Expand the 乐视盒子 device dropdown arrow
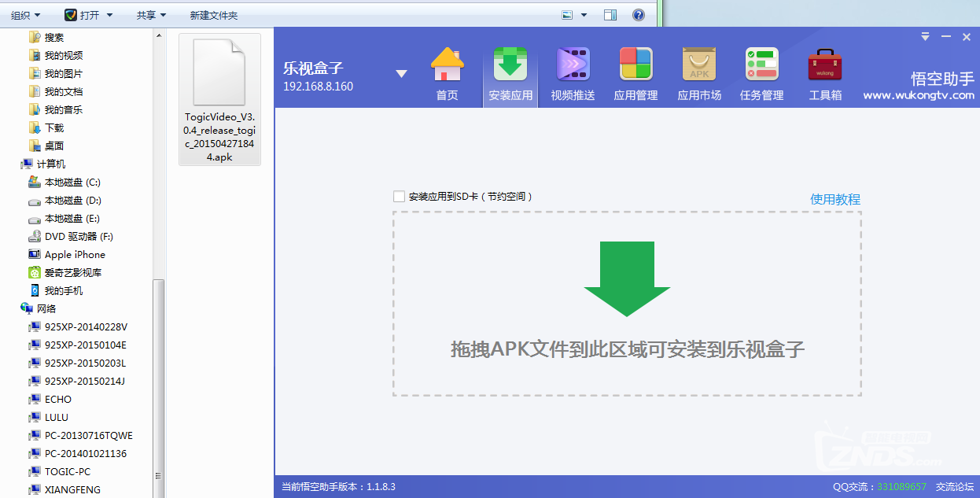 (401, 74)
